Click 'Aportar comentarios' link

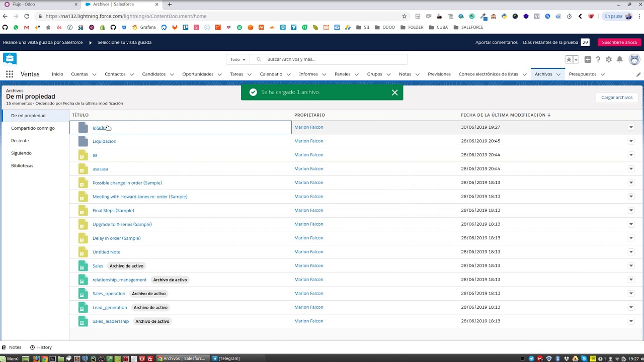click(497, 43)
